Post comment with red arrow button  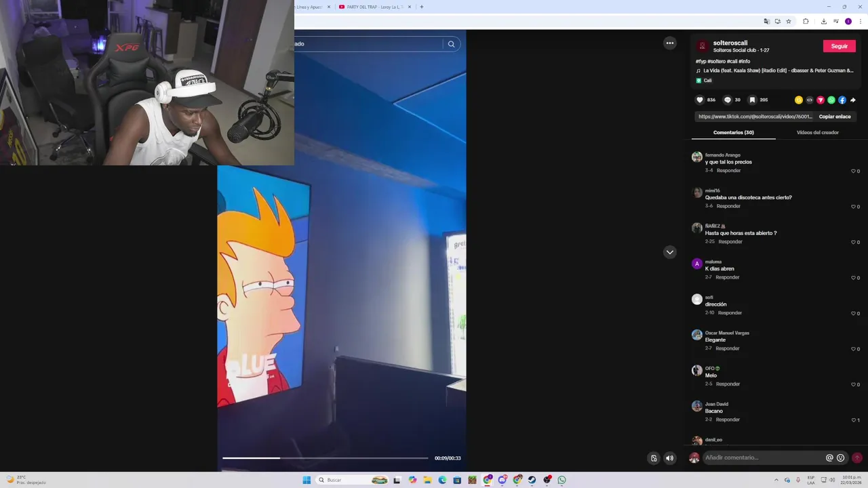coord(857,457)
